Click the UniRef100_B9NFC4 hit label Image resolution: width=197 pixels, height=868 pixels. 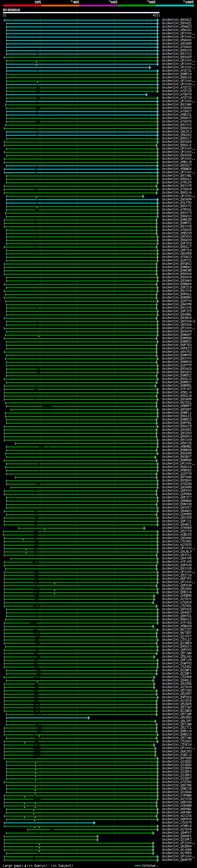177,75
